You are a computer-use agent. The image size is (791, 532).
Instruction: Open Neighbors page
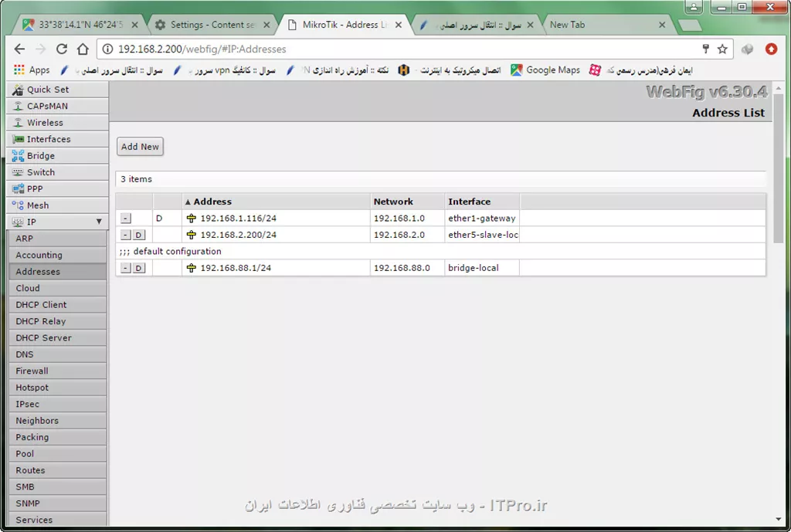coord(57,421)
